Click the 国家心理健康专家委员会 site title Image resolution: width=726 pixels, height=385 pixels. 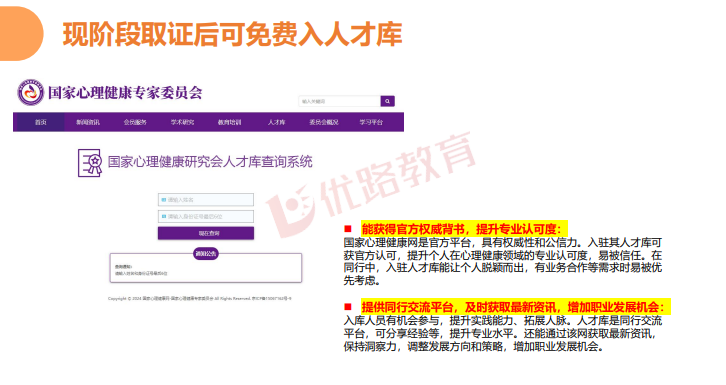click(x=125, y=93)
